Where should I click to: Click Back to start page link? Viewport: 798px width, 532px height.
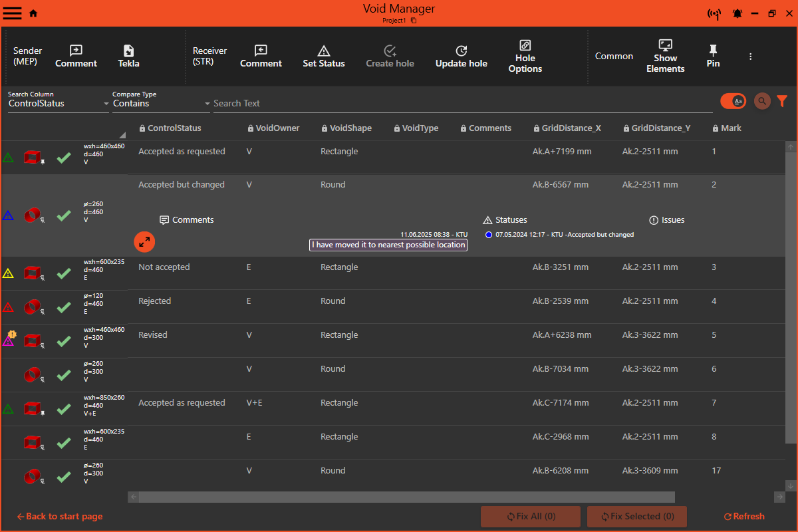60,516
